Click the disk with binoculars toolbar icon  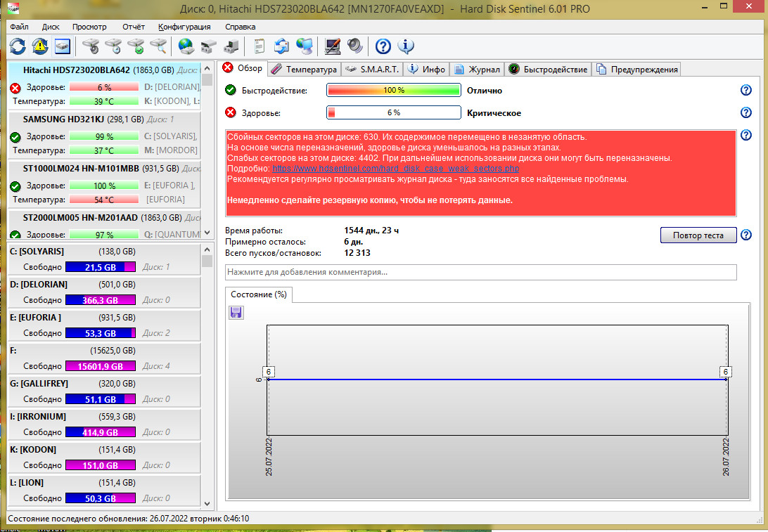tap(208, 46)
